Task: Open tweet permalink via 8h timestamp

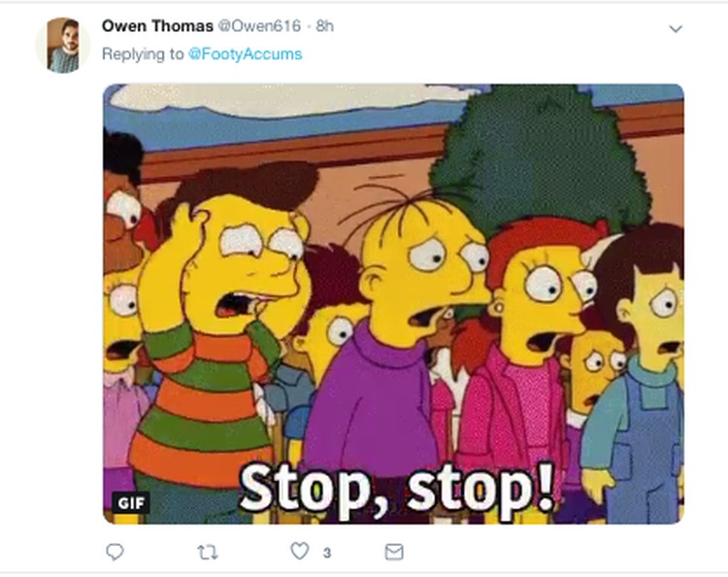Action: (x=324, y=26)
